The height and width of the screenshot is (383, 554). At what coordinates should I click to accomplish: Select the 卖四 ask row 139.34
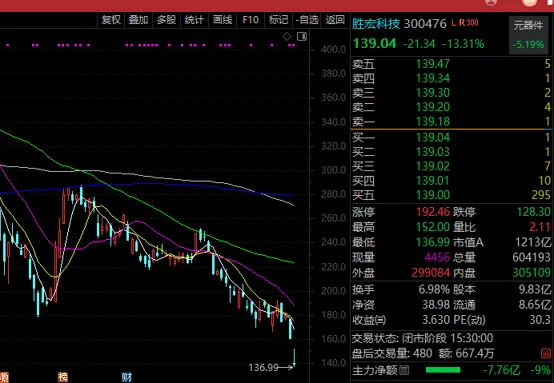point(452,78)
